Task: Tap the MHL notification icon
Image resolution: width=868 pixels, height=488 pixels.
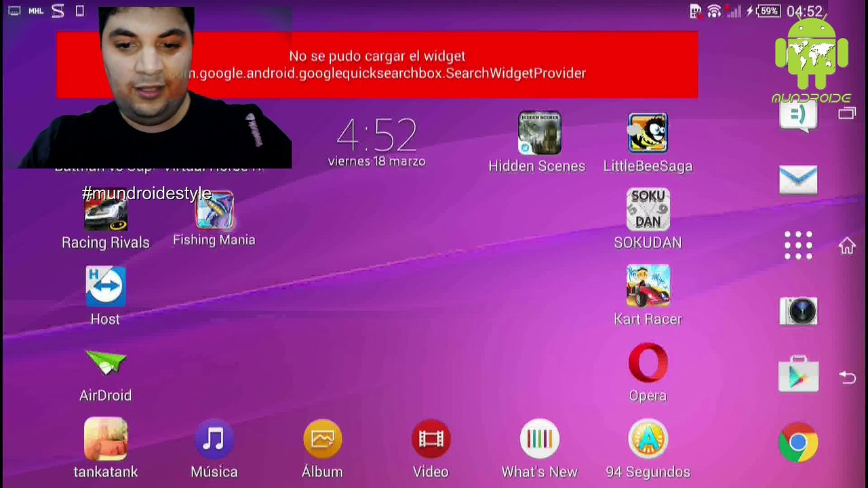Action: pyautogui.click(x=36, y=11)
